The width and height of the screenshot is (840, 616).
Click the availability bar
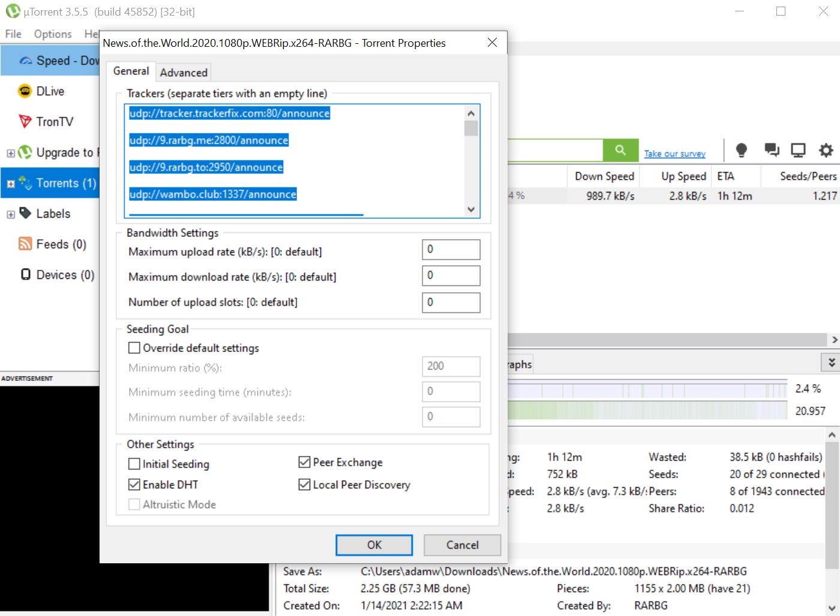(x=647, y=411)
